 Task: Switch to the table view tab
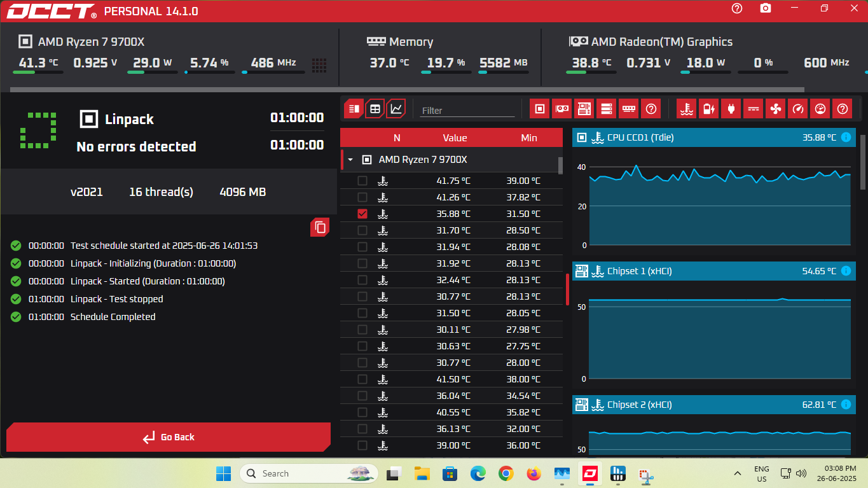pos(375,109)
